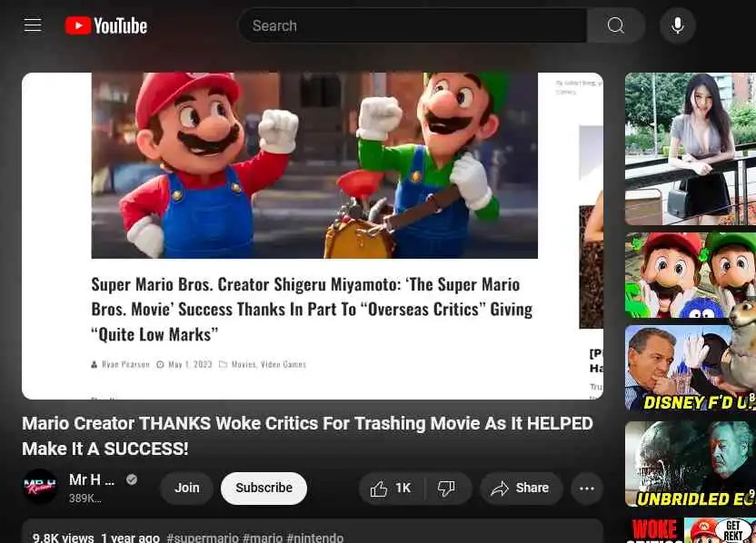
Task: Open recommended Mario and Luigi shocked thumbnail
Action: 691,275
